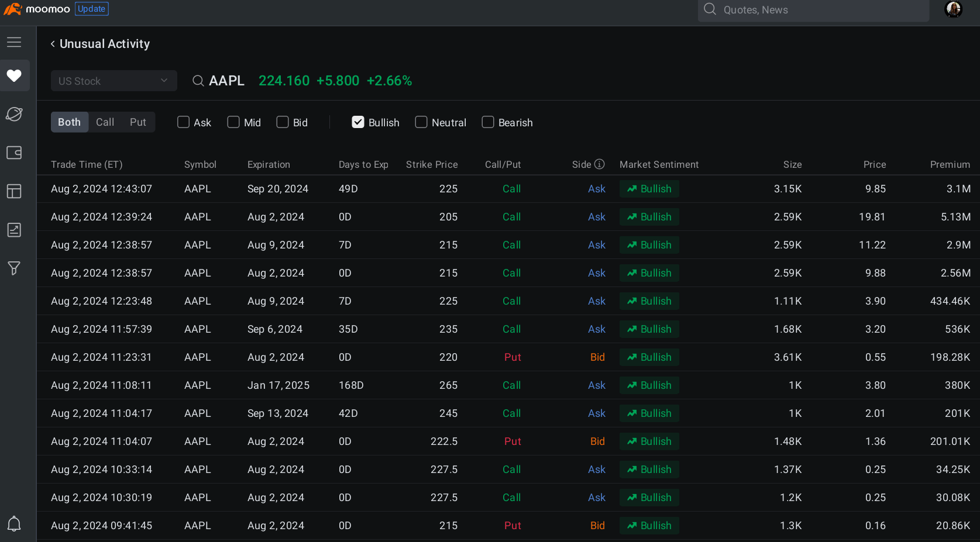Click the AAPL ticker title

[226, 81]
